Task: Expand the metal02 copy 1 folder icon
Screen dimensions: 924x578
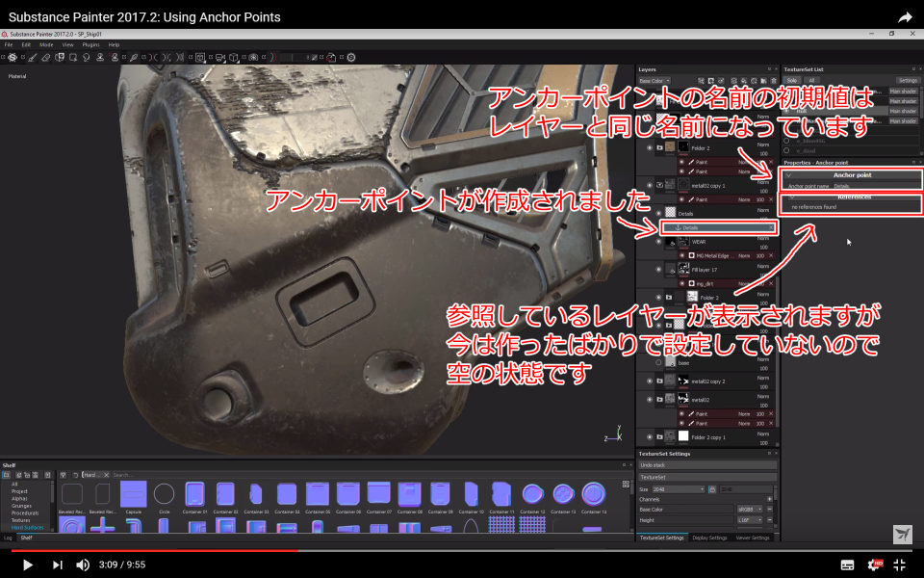Action: (x=659, y=185)
